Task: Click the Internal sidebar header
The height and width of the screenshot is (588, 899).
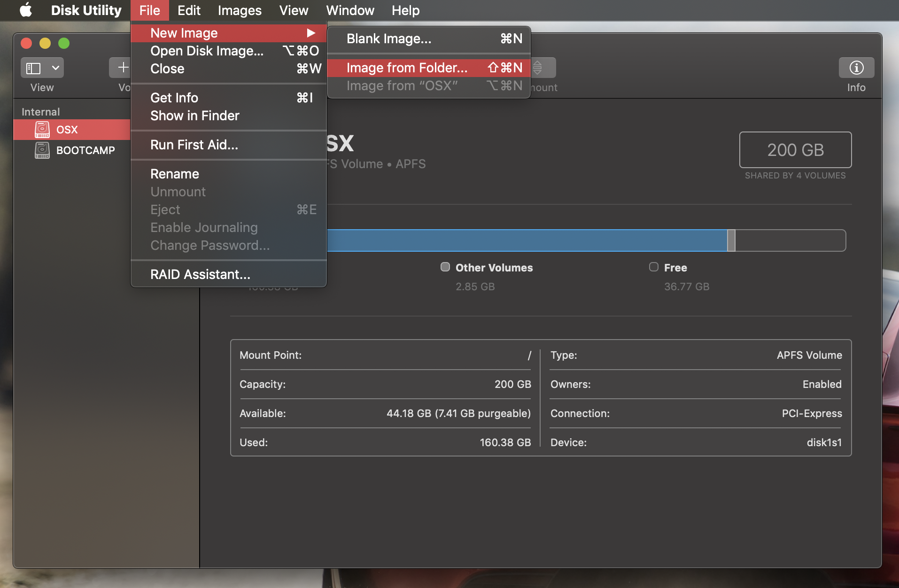Action: point(40,112)
